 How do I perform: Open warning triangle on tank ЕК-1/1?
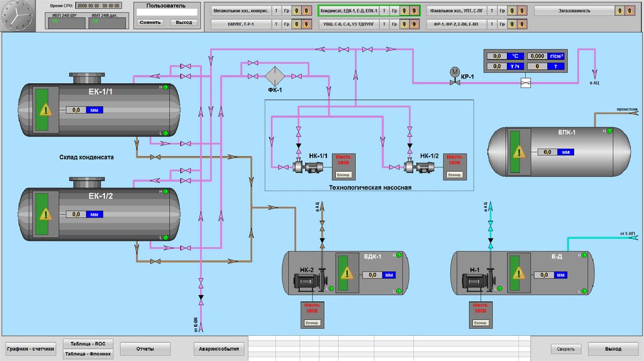coord(45,110)
